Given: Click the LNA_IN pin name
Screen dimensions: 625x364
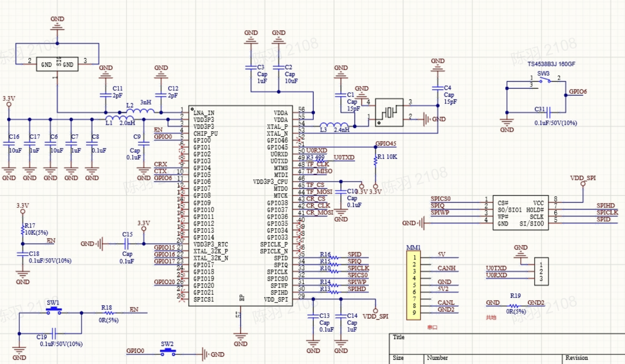Looking at the screenshot, I should (x=204, y=113).
